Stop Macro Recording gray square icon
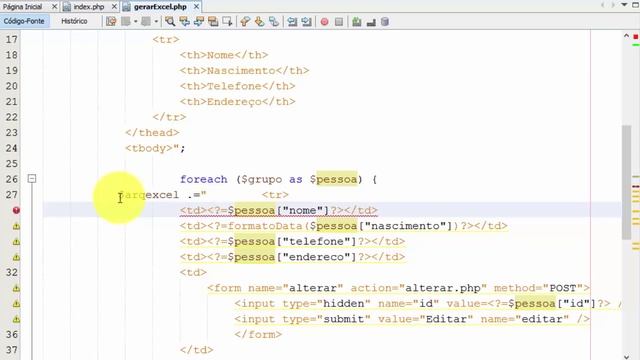 [339, 22]
